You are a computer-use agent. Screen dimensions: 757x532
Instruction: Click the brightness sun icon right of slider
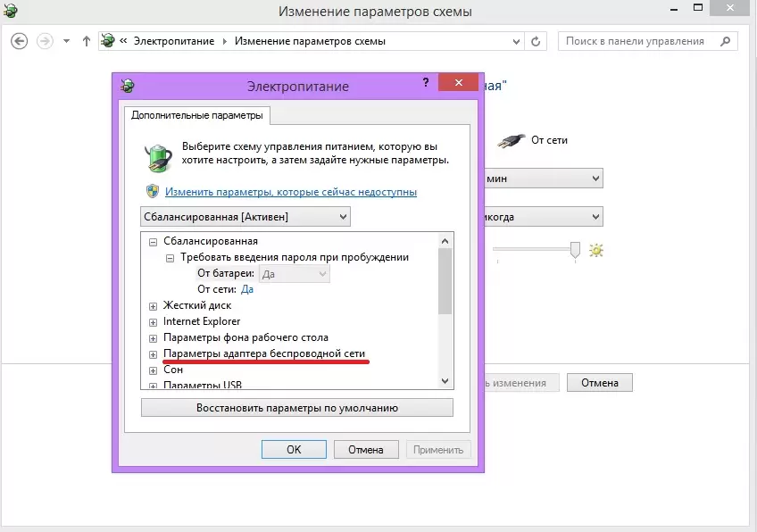point(596,251)
